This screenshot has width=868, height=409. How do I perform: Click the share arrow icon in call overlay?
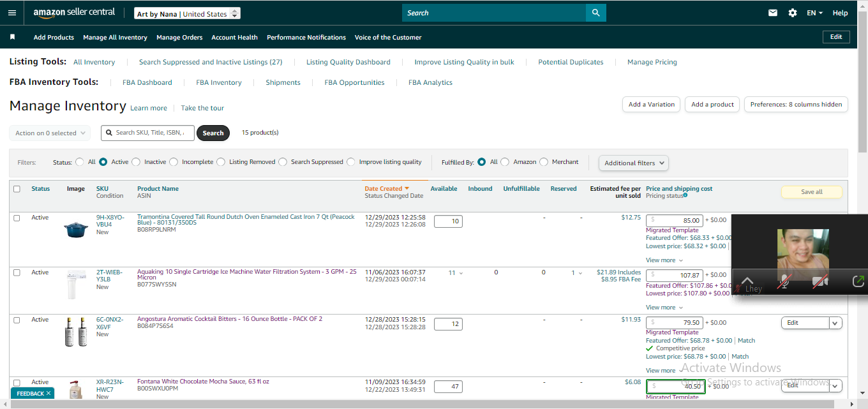coord(858,281)
